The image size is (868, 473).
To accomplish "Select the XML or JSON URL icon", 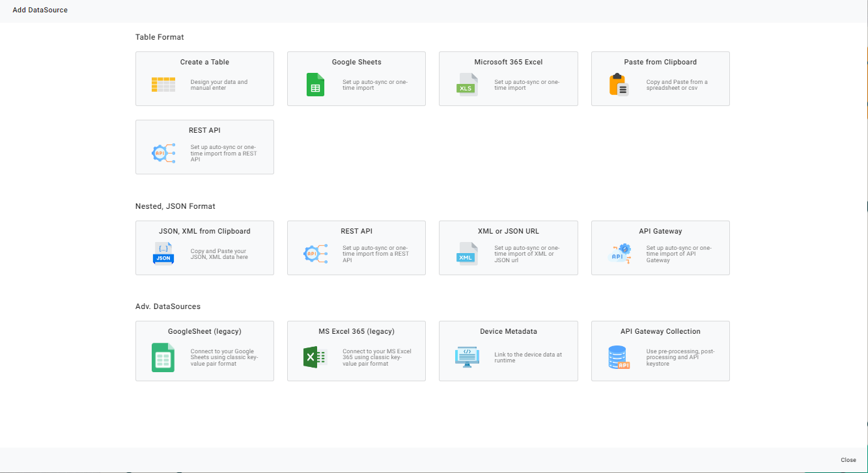I will click(466, 254).
